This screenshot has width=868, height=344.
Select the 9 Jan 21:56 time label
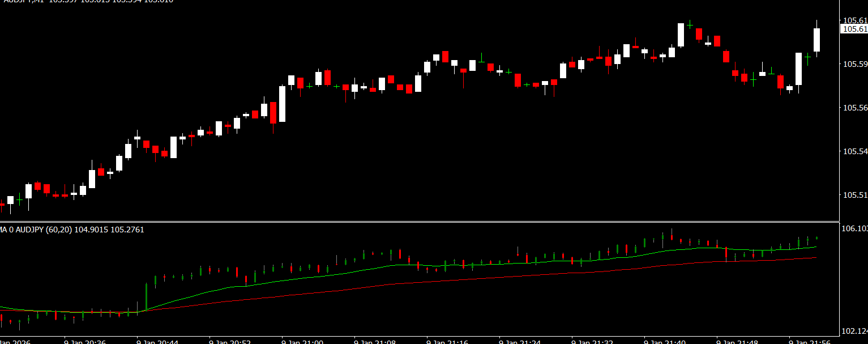click(810, 342)
